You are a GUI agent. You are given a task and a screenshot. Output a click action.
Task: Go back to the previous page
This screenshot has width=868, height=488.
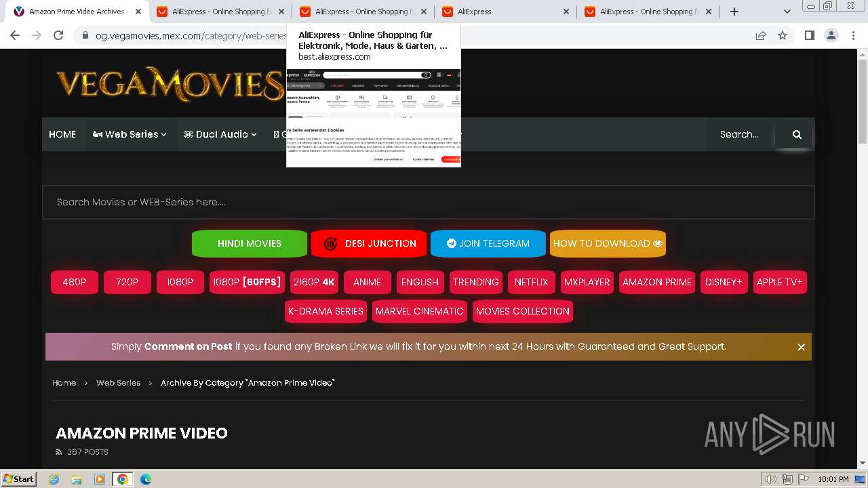pos(15,35)
